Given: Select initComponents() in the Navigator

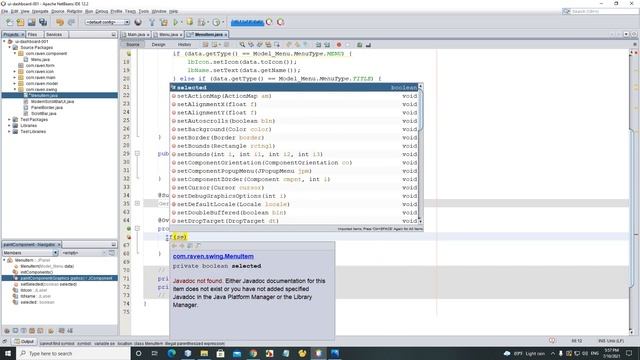Looking at the screenshot, I should 36,272.
